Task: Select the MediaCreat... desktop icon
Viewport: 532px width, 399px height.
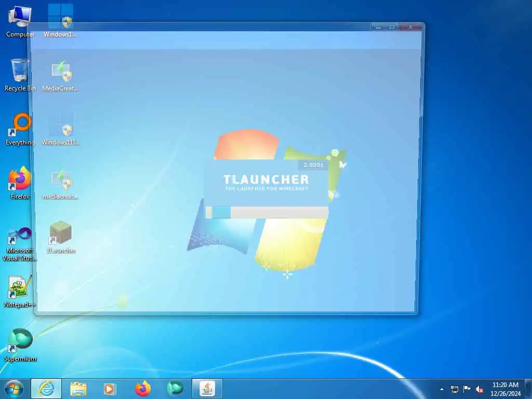Action: coord(60,76)
